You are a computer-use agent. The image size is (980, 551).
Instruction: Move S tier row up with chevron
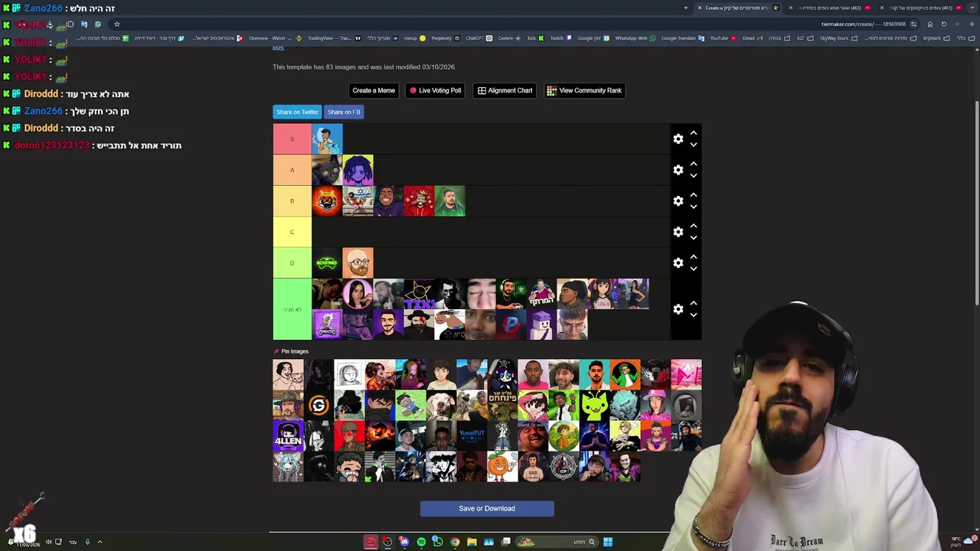tap(693, 133)
